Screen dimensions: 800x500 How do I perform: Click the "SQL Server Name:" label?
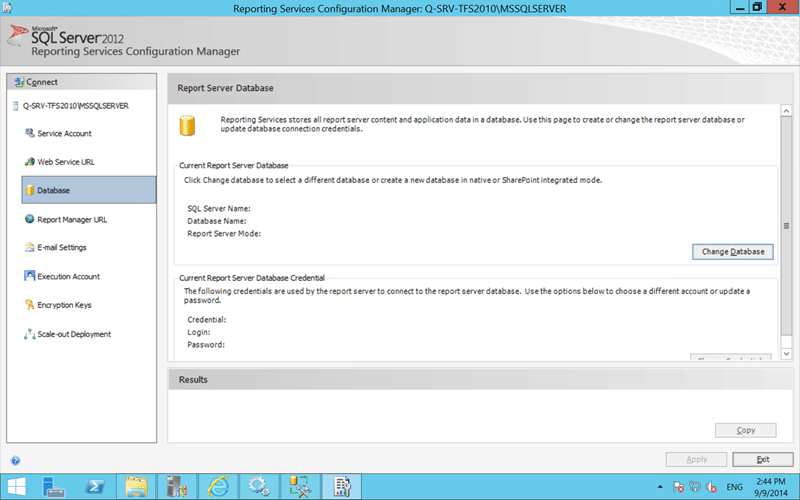[x=219, y=209]
